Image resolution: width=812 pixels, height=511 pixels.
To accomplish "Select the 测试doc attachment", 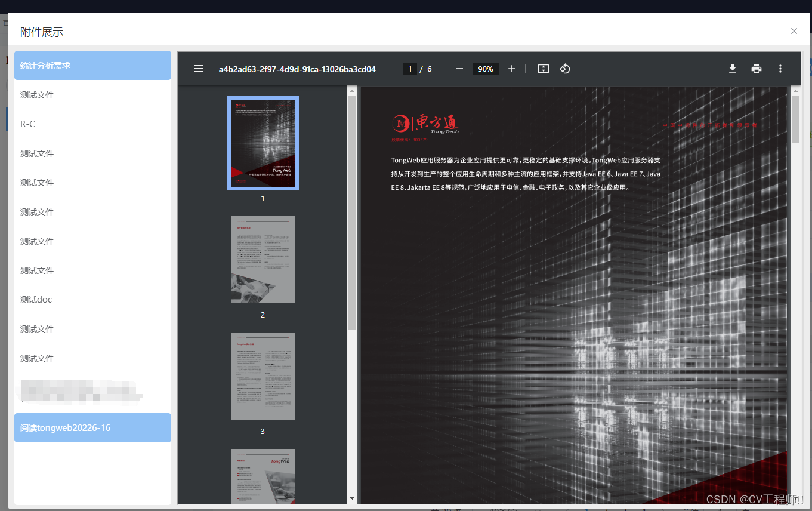I will point(92,300).
